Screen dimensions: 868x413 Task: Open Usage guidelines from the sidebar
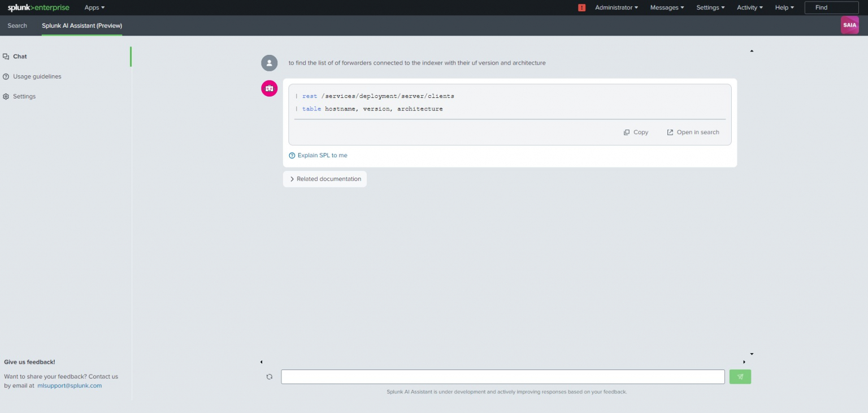[37, 76]
